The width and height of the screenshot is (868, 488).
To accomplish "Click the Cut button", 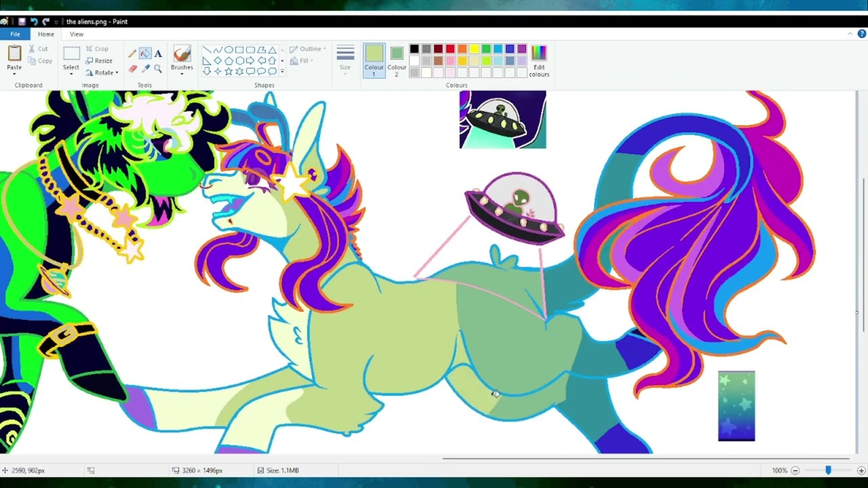I will pyautogui.click(x=38, y=49).
